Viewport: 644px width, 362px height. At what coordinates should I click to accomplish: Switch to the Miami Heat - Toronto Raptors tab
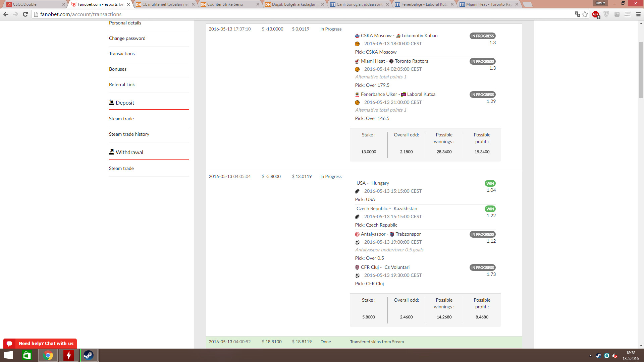[x=489, y=4]
